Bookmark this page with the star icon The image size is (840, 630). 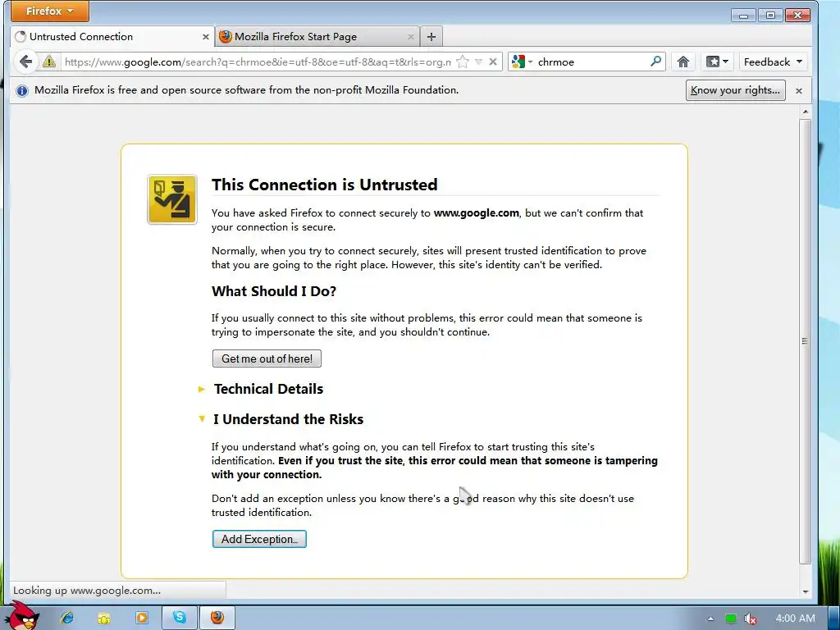[x=463, y=62]
